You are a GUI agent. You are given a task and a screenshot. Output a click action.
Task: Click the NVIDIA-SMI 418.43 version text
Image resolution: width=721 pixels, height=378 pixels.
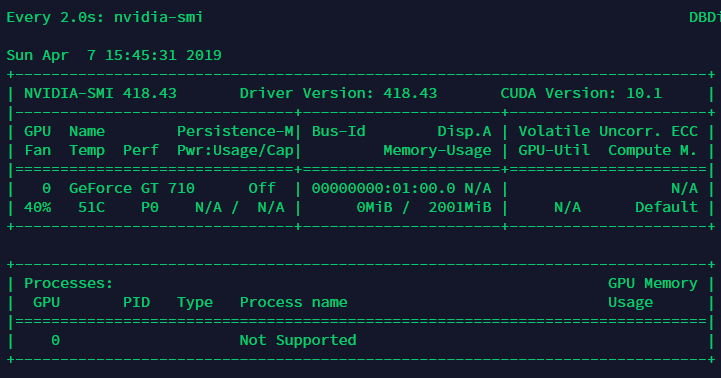(x=100, y=93)
